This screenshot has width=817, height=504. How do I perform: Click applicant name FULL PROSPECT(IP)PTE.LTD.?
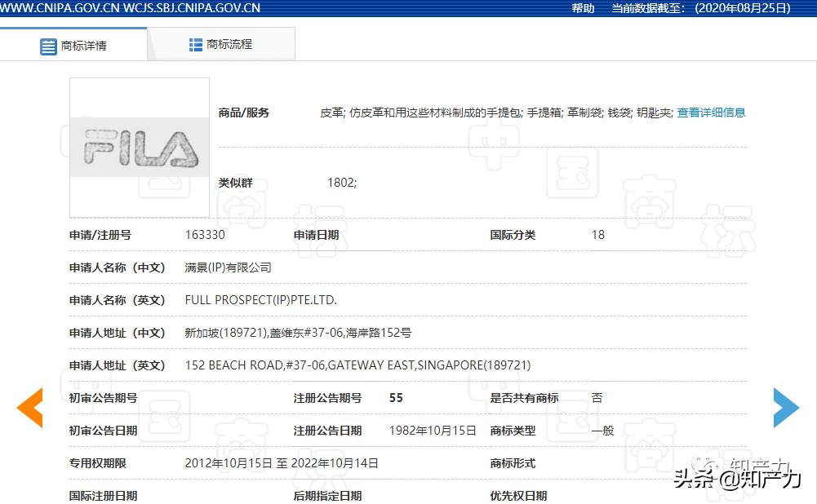click(x=260, y=299)
